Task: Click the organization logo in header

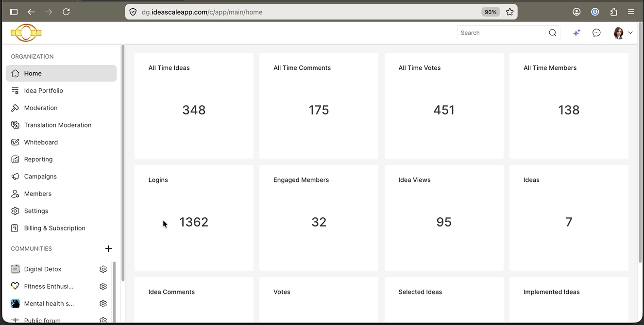Action: [26, 33]
